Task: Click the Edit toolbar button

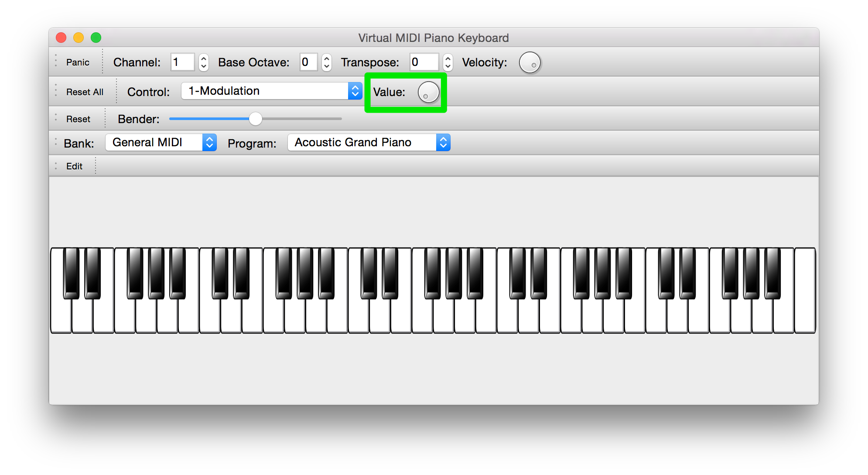Action: [74, 166]
